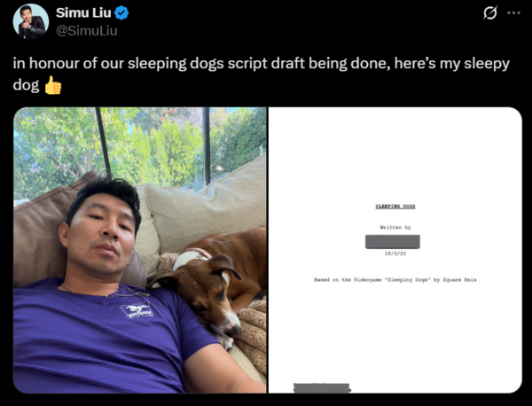The image size is (532, 406).
Task: Click the dog's pink collar in the photo
Action: 201,253
